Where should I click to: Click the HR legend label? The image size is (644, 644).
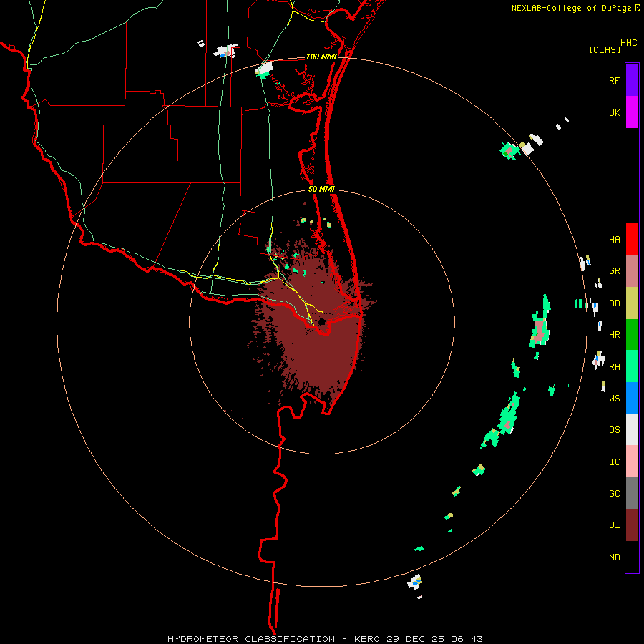pyautogui.click(x=614, y=335)
